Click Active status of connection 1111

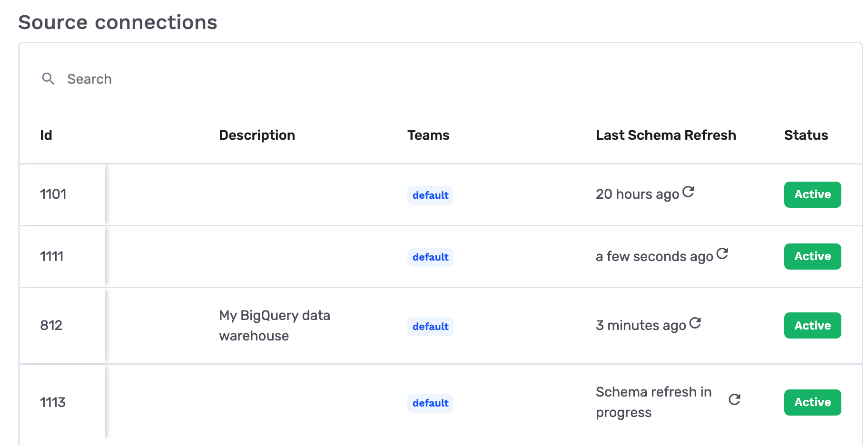point(812,256)
